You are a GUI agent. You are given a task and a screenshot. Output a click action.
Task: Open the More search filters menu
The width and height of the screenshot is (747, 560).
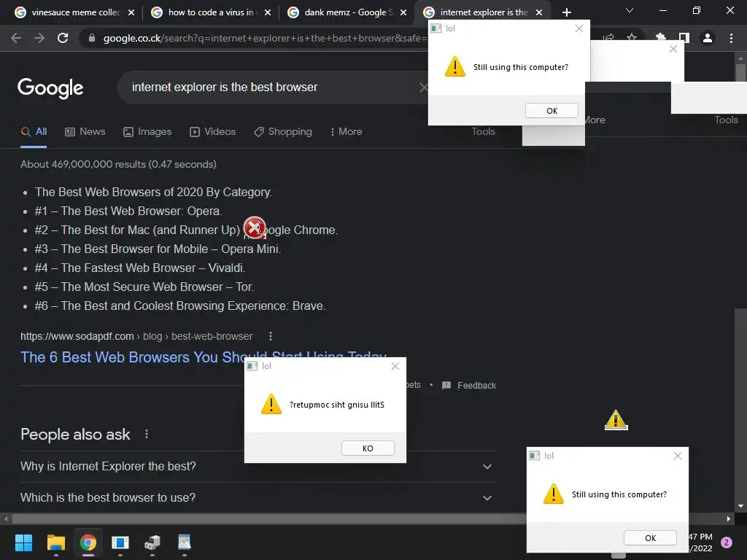347,132
